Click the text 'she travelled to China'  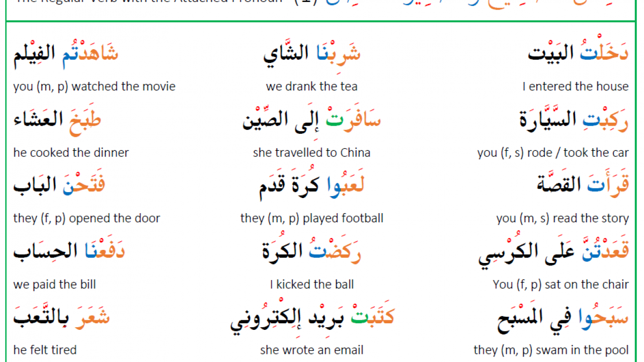pos(312,152)
